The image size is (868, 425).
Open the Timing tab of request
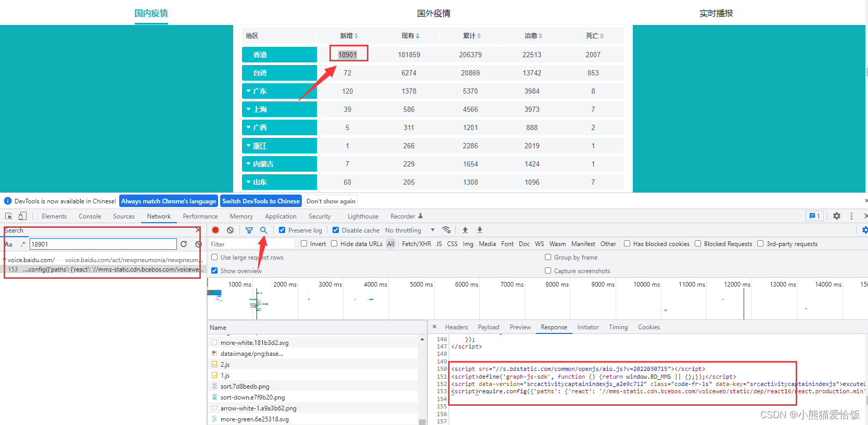click(x=618, y=327)
